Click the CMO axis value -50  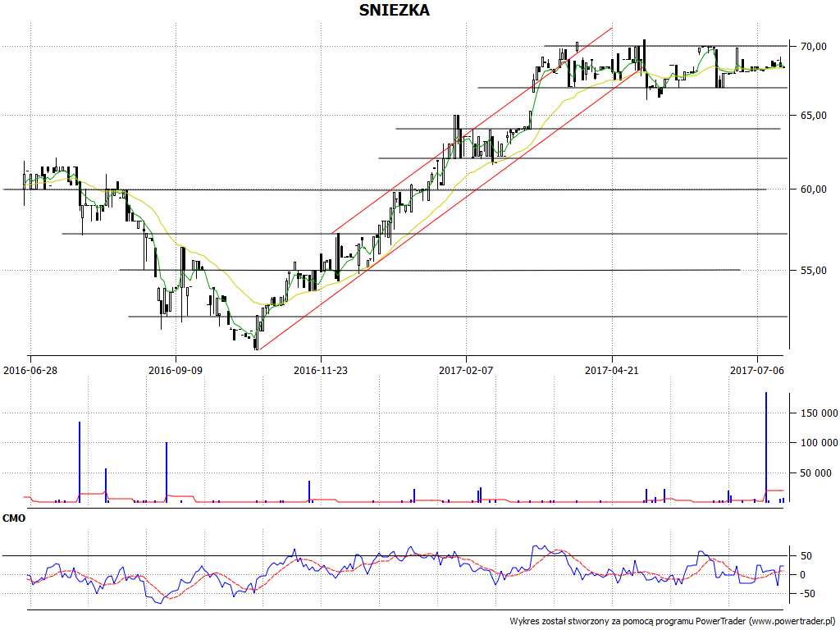point(806,594)
